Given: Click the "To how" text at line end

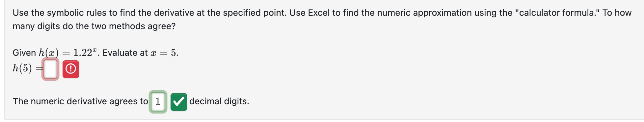Looking at the screenshot, I should point(617,13).
